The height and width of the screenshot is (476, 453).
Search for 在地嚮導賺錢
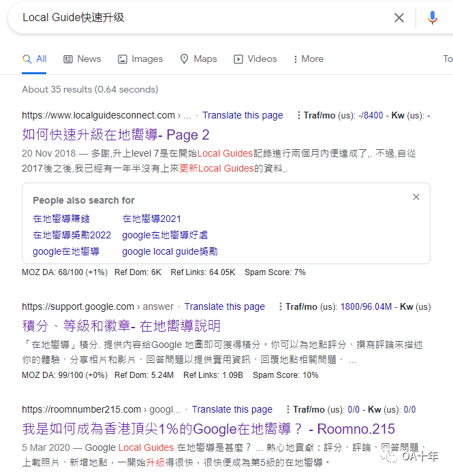click(x=61, y=219)
